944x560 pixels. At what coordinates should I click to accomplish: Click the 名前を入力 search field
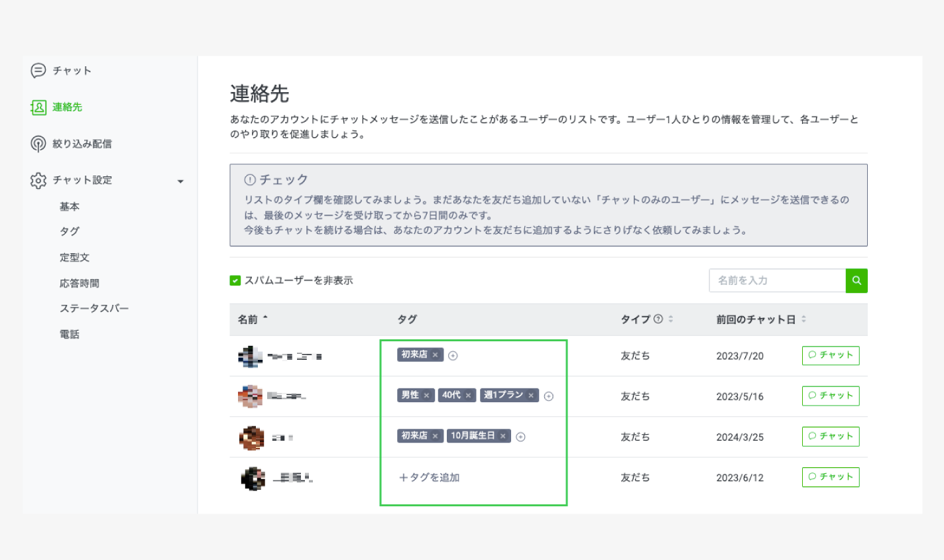click(777, 280)
